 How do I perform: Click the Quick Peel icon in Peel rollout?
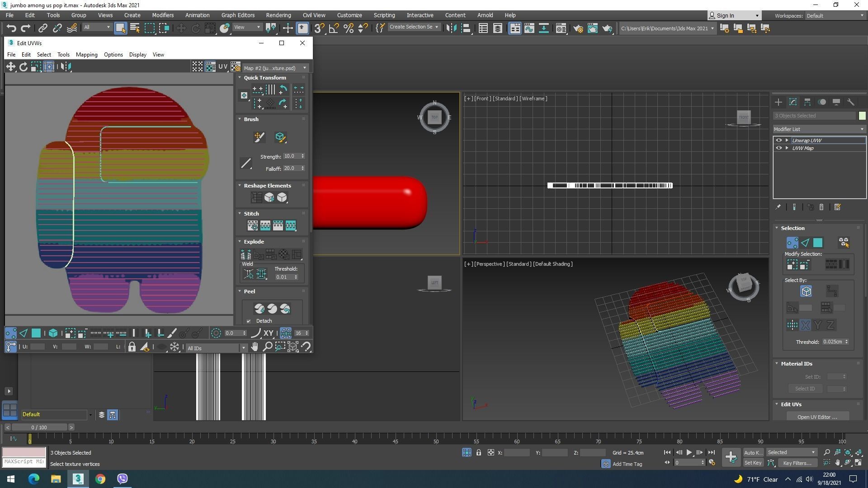point(259,309)
